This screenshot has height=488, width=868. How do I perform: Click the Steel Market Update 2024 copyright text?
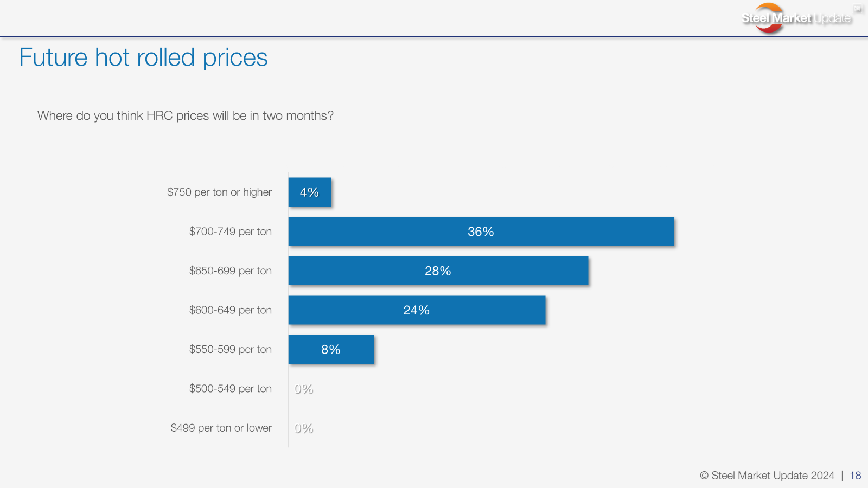click(767, 476)
